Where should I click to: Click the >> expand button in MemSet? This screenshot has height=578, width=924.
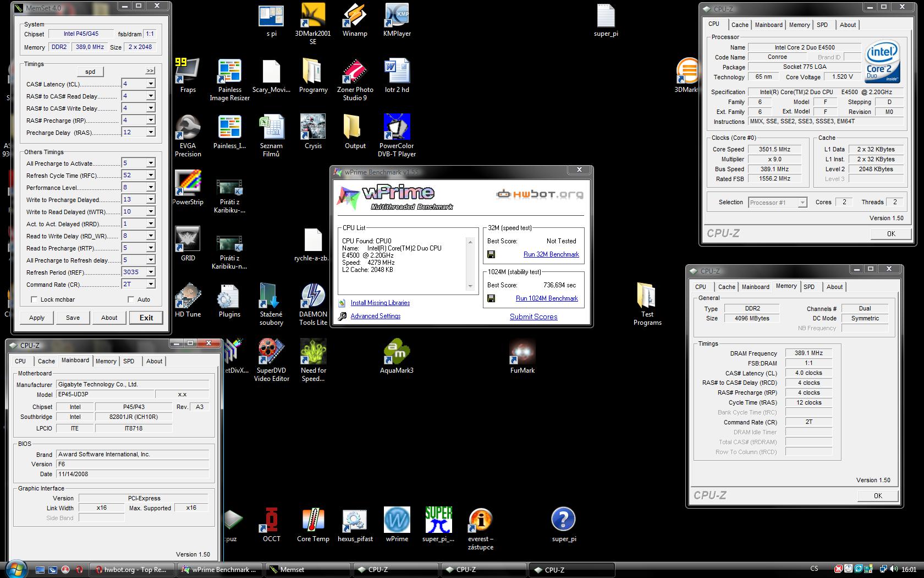click(x=150, y=71)
